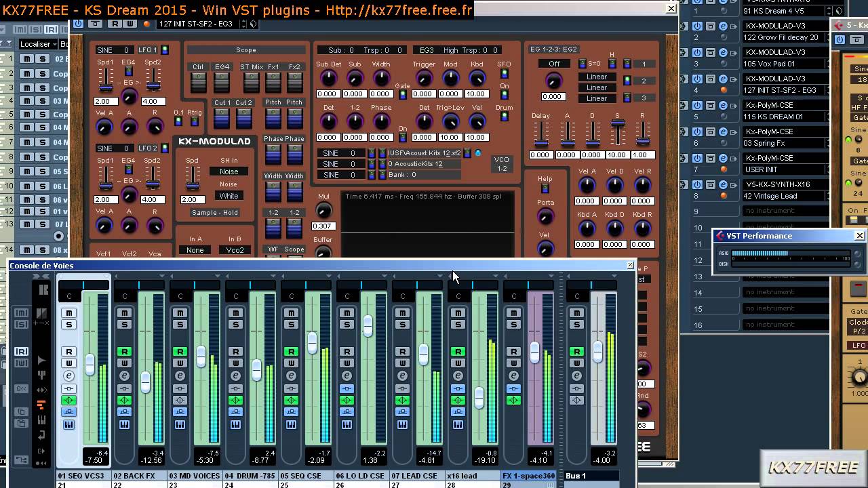The height and width of the screenshot is (488, 868).
Task: Click the 06 LO LD CSE volume fader
Action: [x=368, y=326]
